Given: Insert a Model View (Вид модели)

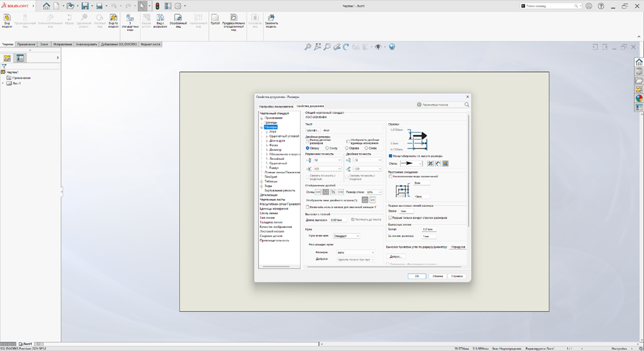Looking at the screenshot, I should (x=7, y=21).
